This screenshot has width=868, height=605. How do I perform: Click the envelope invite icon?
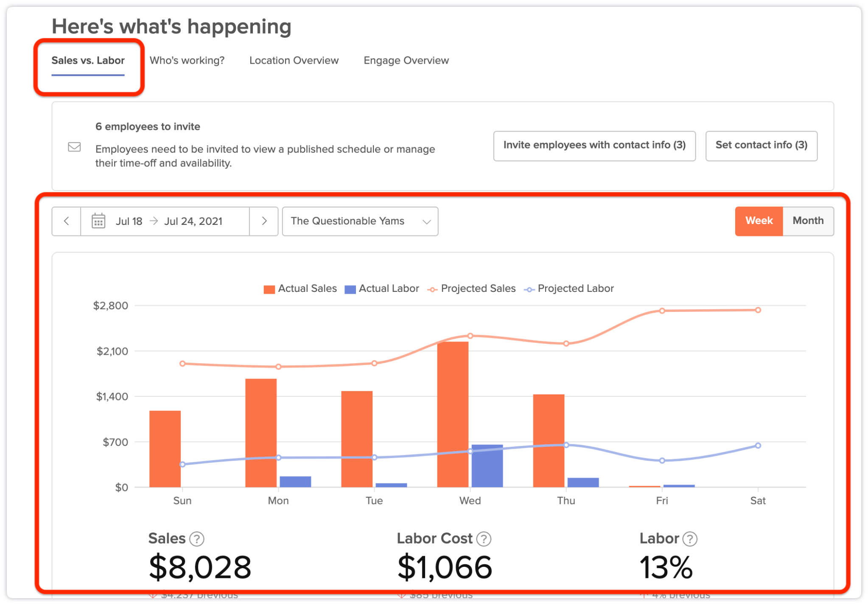[74, 147]
